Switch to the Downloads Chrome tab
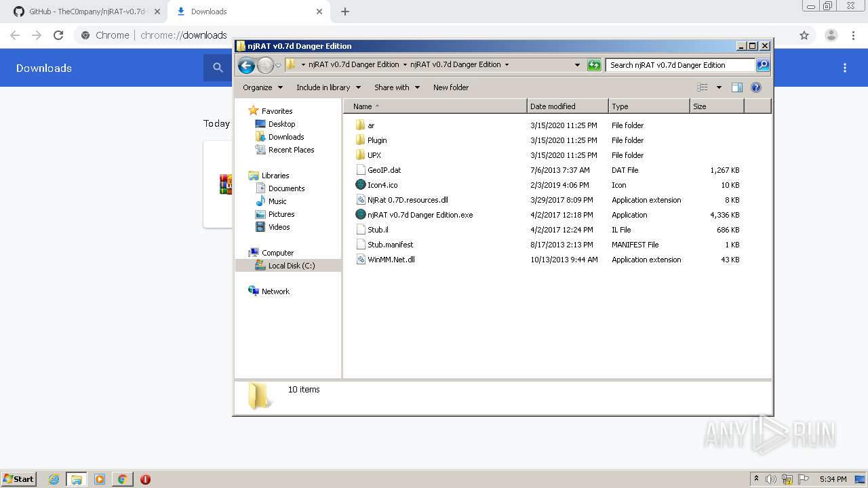Screen dimensions: 868x488 [248, 12]
